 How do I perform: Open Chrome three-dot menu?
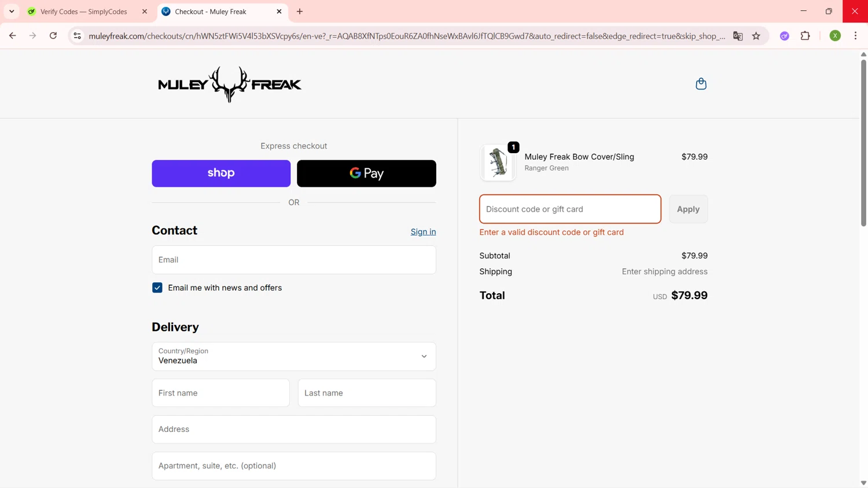(856, 36)
